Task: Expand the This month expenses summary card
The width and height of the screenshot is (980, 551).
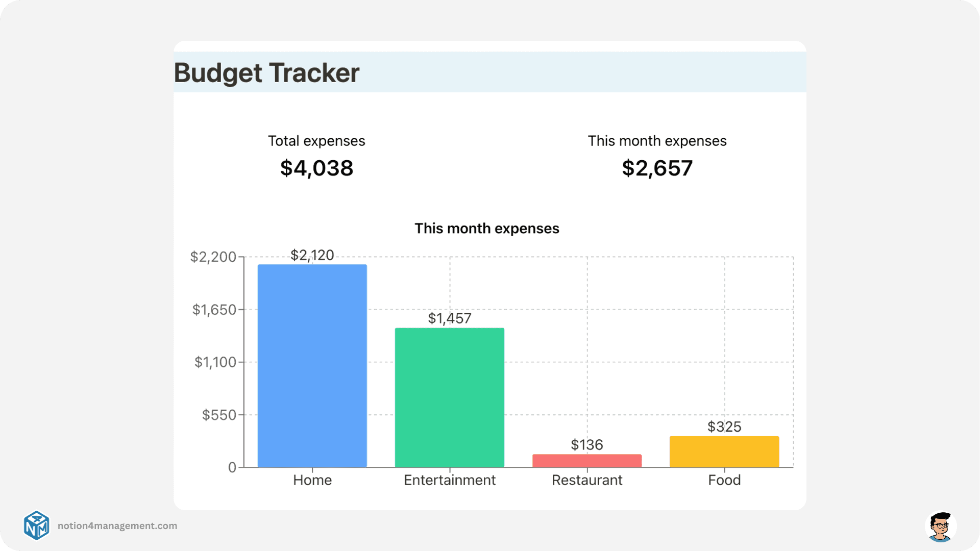Action: (657, 154)
